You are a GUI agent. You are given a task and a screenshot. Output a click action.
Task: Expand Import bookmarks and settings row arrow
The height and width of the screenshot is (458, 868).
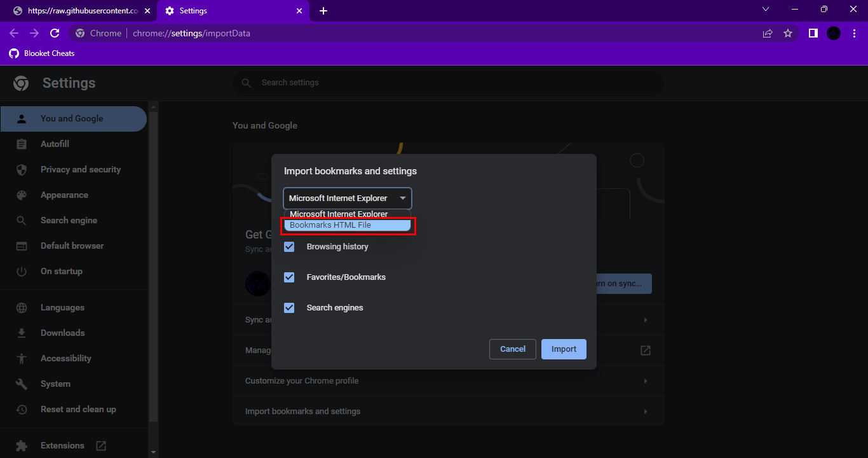click(645, 411)
